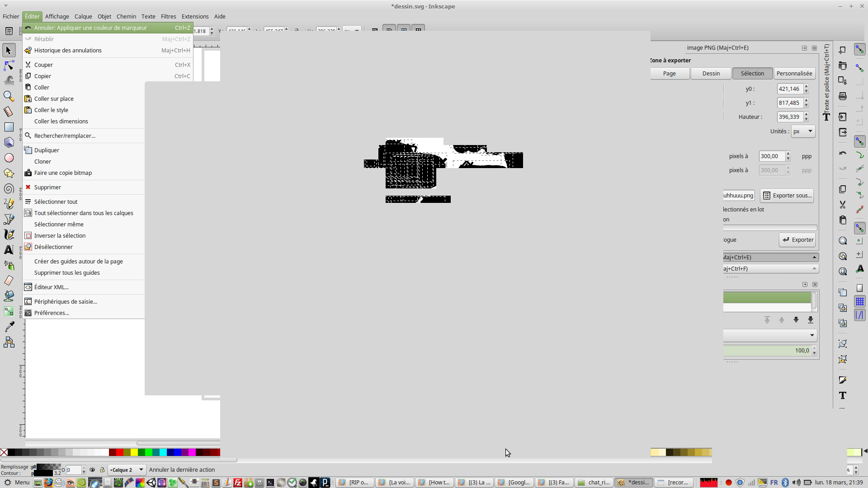Select the Star polygon tool
Image resolution: width=868 pixels, height=488 pixels.
(x=9, y=174)
